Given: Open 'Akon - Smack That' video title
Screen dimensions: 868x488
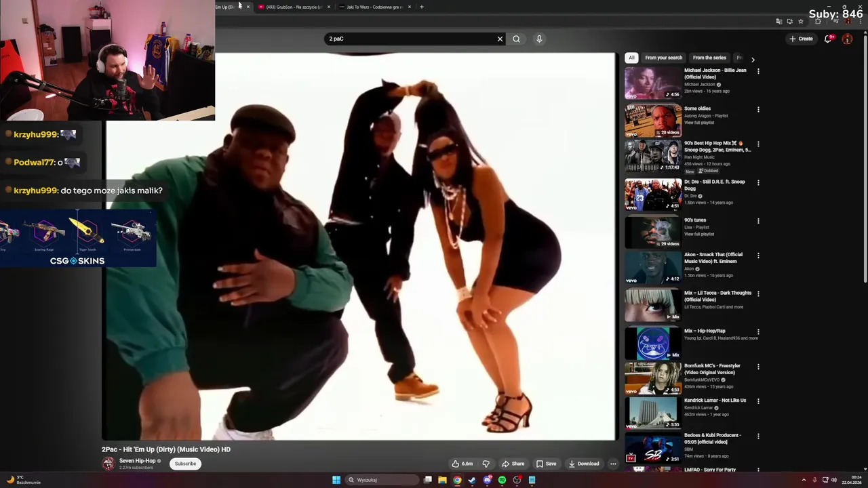Looking at the screenshot, I should coord(713,258).
